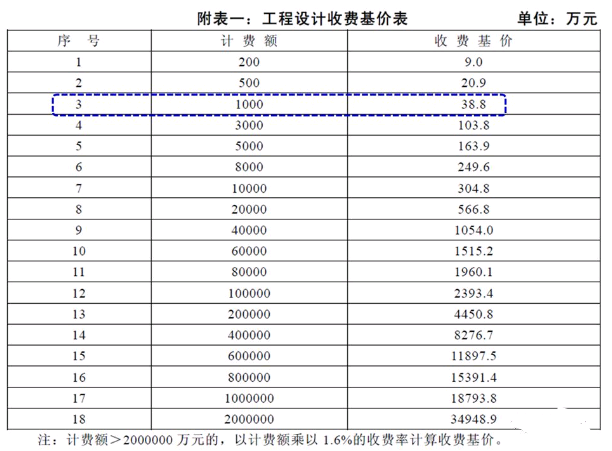Select the cell with value 20.9
This screenshot has width=612, height=451.
click(474, 83)
